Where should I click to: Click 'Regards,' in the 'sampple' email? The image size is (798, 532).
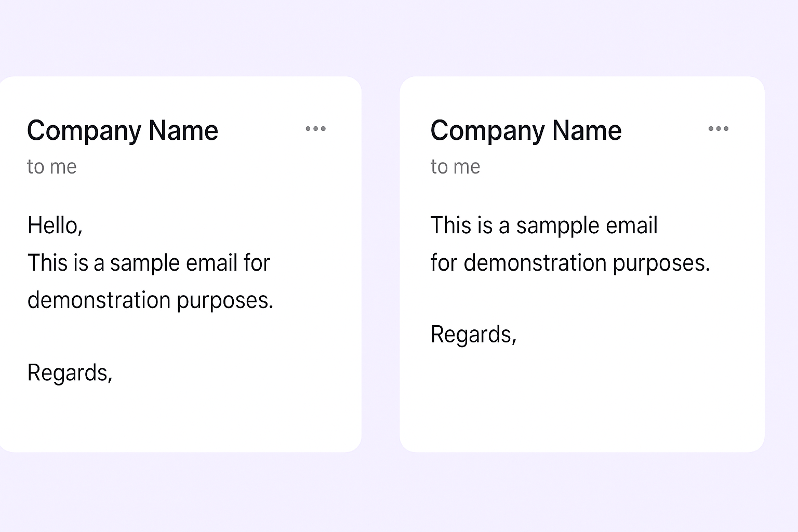click(473, 334)
